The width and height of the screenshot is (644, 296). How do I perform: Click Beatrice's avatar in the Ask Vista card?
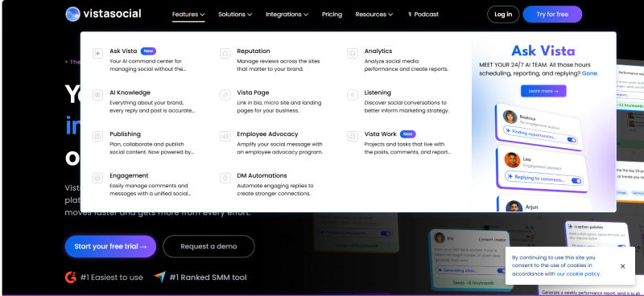coord(510,117)
